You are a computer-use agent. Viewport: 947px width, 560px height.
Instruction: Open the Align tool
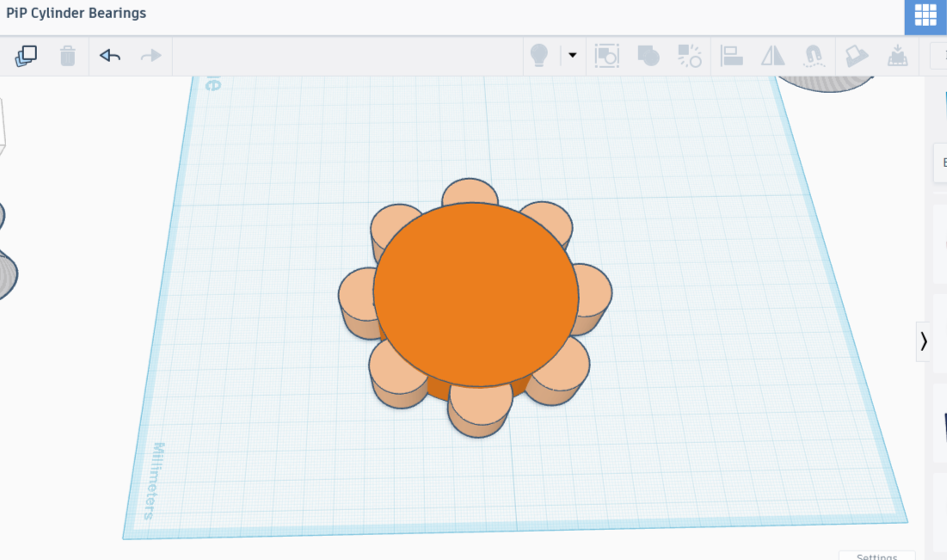pyautogui.click(x=731, y=56)
